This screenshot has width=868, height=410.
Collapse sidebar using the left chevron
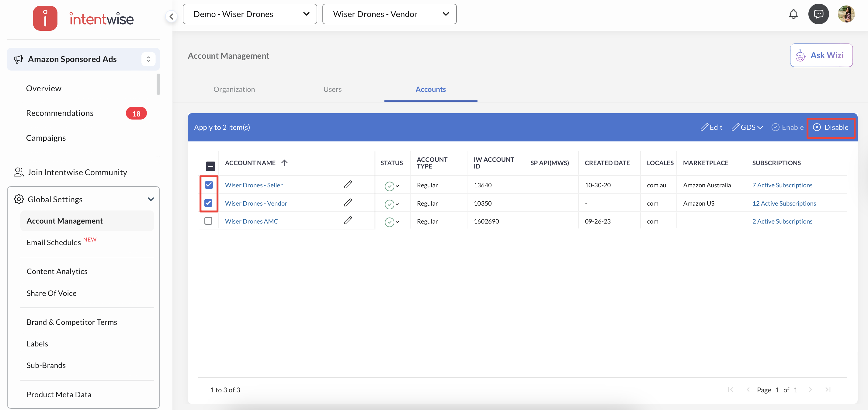pyautogui.click(x=172, y=16)
